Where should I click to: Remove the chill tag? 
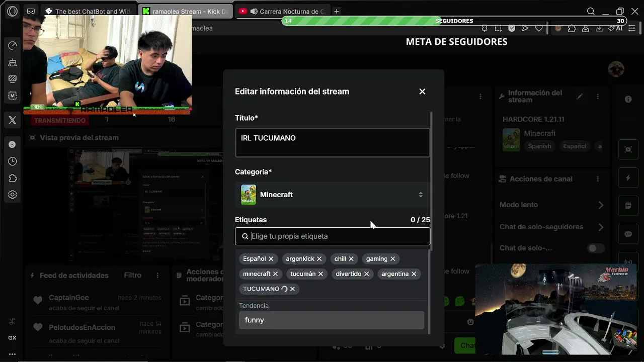pyautogui.click(x=351, y=259)
